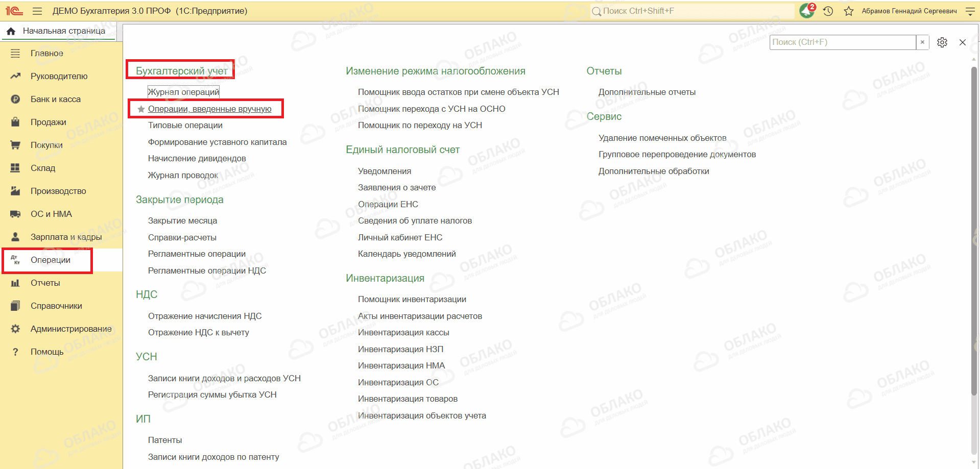
Task: Click the Руководителю chart icon
Action: (15, 76)
